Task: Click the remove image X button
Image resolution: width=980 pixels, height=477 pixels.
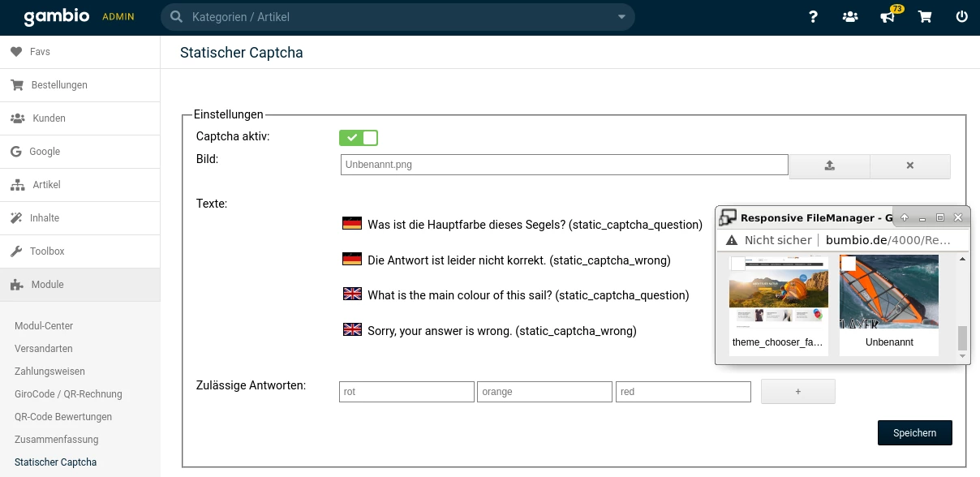Action: pyautogui.click(x=909, y=165)
